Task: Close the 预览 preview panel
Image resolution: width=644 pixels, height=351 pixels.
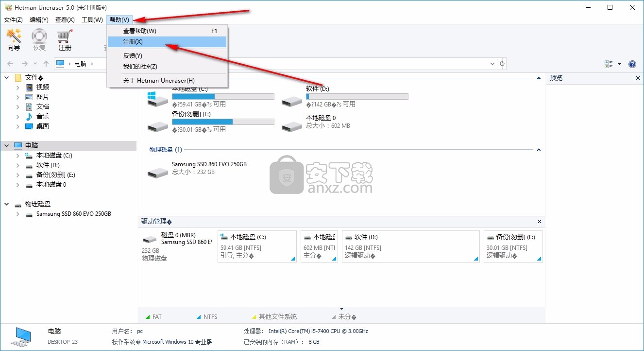Action: click(638, 78)
